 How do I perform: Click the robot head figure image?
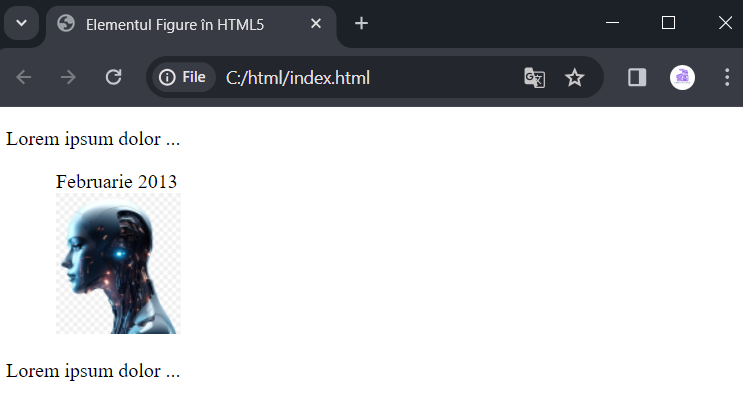pyautogui.click(x=118, y=263)
